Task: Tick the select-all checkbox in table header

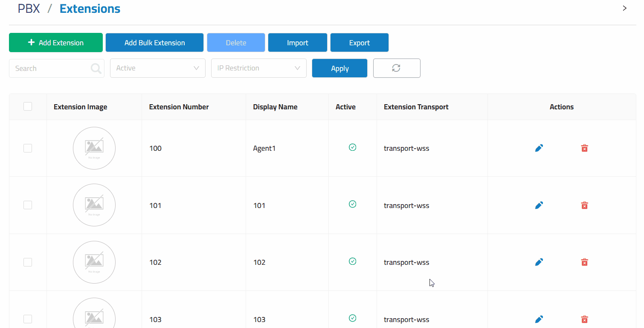Action: [28, 106]
